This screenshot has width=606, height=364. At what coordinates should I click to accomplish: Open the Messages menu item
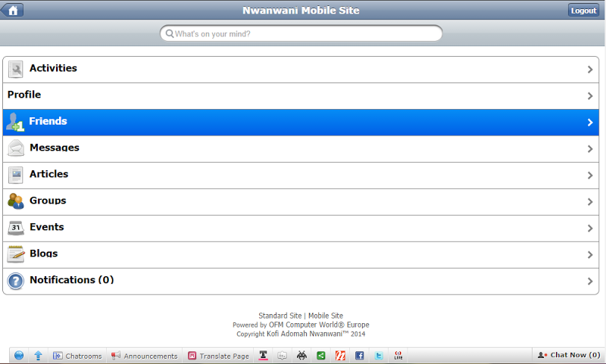301,149
